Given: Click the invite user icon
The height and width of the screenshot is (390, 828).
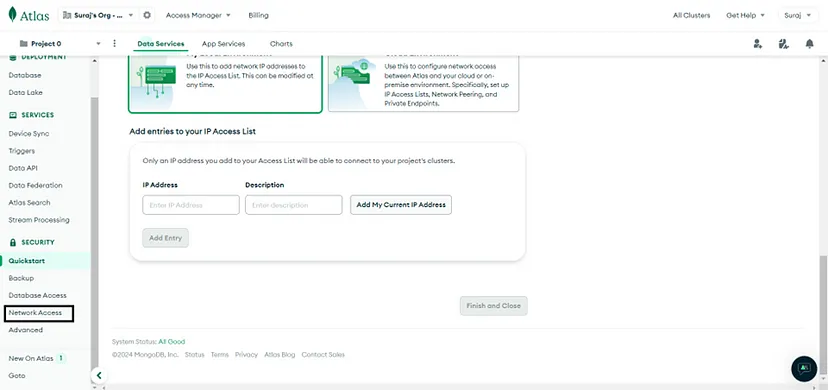Looking at the screenshot, I should (758, 44).
